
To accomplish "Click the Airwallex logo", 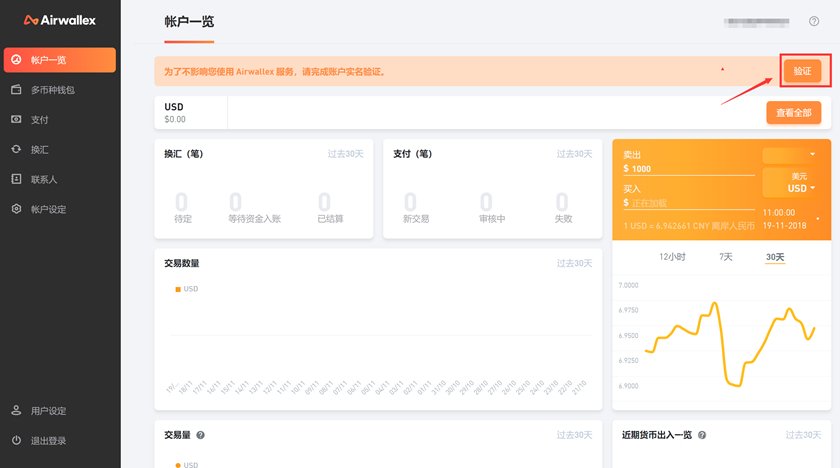I will (x=60, y=20).
